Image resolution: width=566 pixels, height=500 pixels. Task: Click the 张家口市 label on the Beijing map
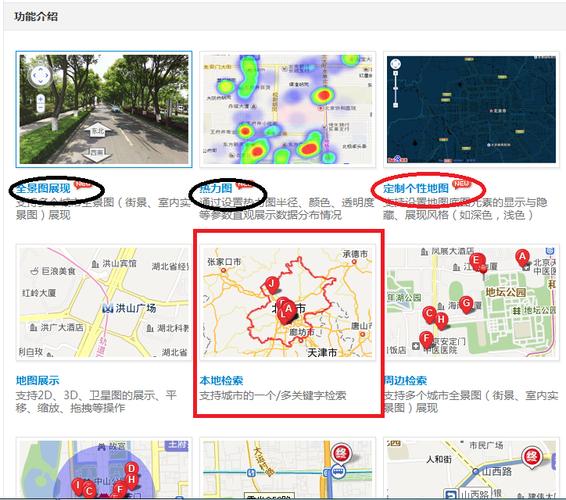tap(224, 262)
